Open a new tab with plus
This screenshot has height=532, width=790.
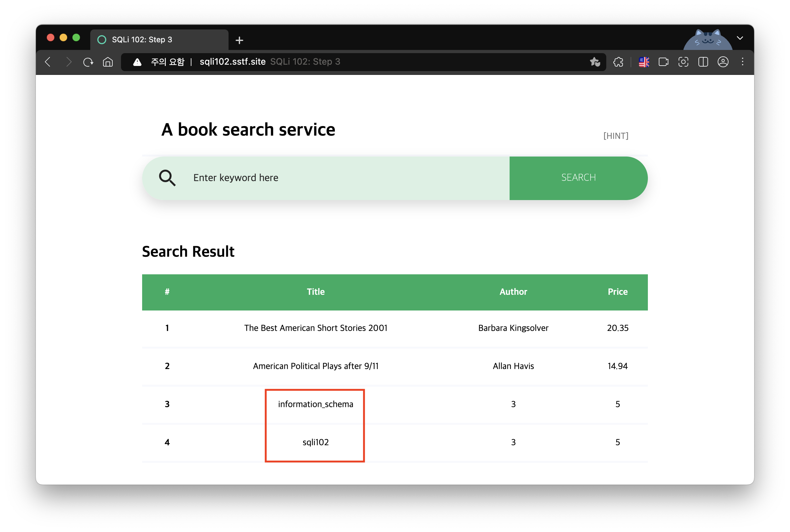[x=239, y=40]
